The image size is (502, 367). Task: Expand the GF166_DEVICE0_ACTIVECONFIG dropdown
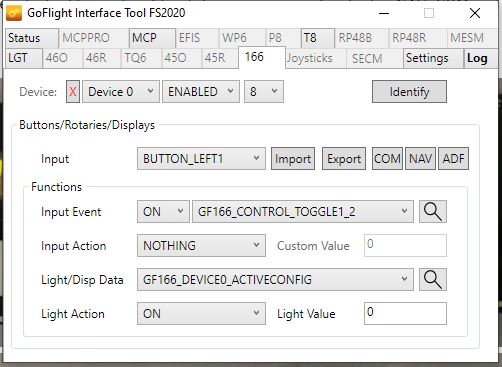point(275,279)
